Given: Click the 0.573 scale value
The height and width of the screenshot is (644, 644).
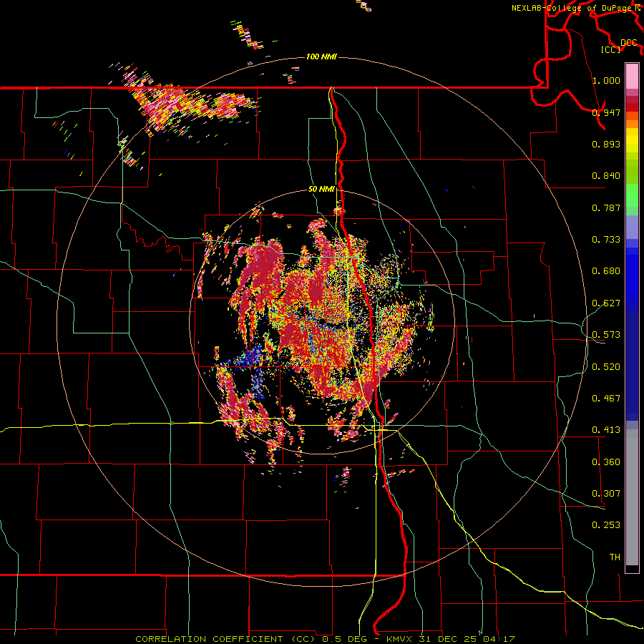Looking at the screenshot, I should (x=606, y=335).
